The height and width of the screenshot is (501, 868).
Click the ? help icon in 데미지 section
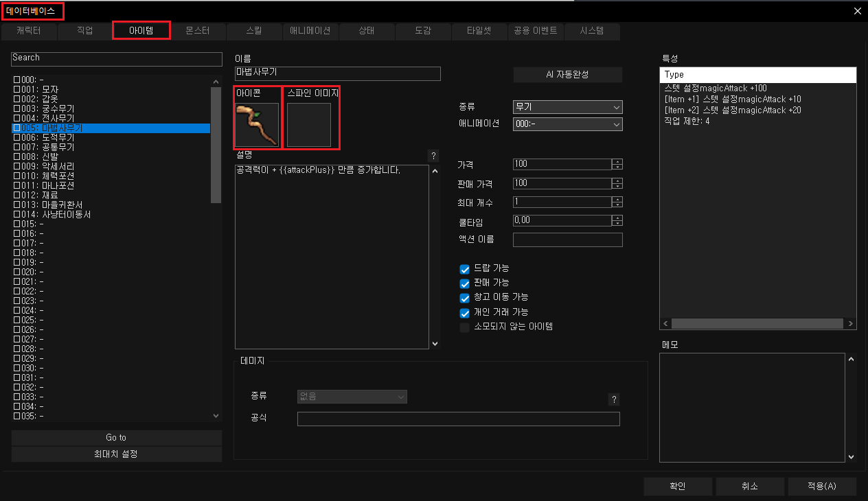point(614,399)
